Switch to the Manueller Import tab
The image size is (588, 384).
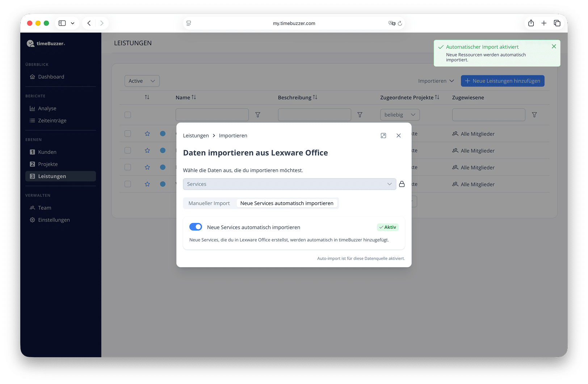(209, 203)
